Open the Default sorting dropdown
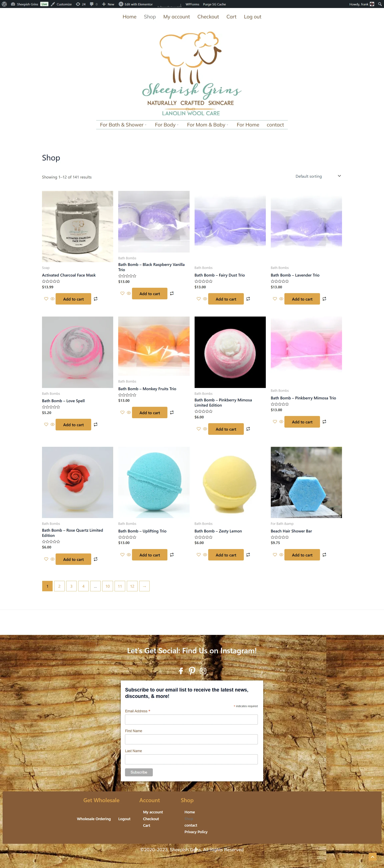 click(318, 176)
